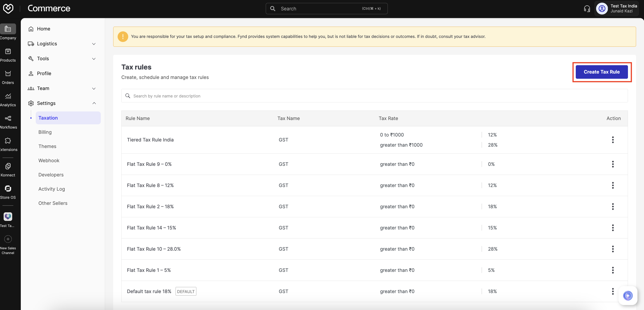The image size is (644, 310).
Task: Select Webhook under Settings
Action: pyautogui.click(x=49, y=161)
